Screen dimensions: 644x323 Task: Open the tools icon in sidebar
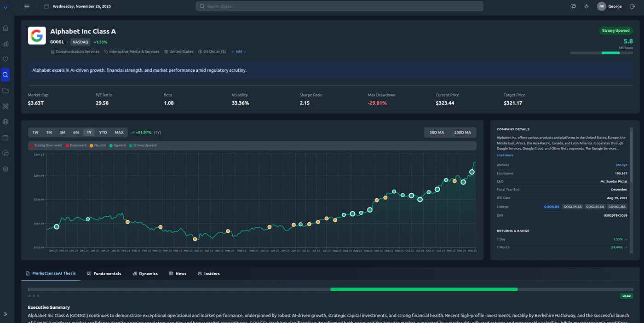6,106
